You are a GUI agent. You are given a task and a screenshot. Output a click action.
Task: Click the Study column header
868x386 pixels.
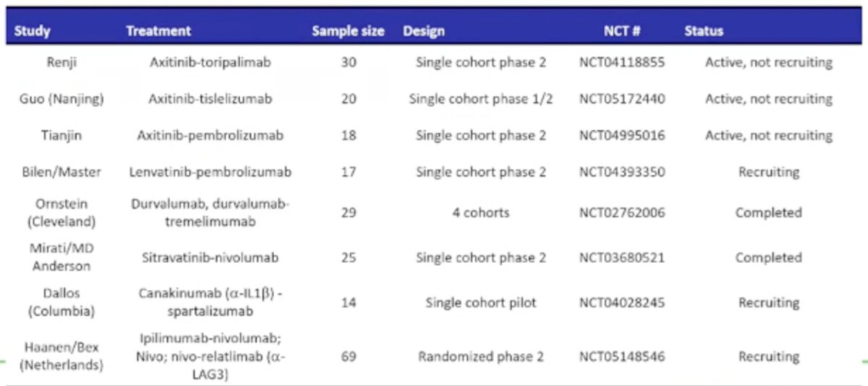click(x=32, y=31)
